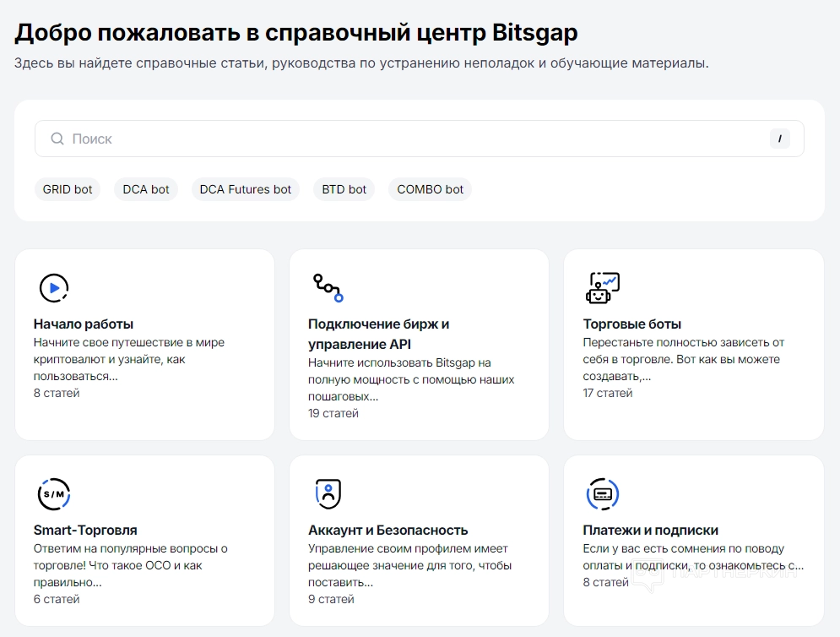This screenshot has height=637, width=840.
Task: Choose the DCA Futures bot tag
Action: point(246,189)
